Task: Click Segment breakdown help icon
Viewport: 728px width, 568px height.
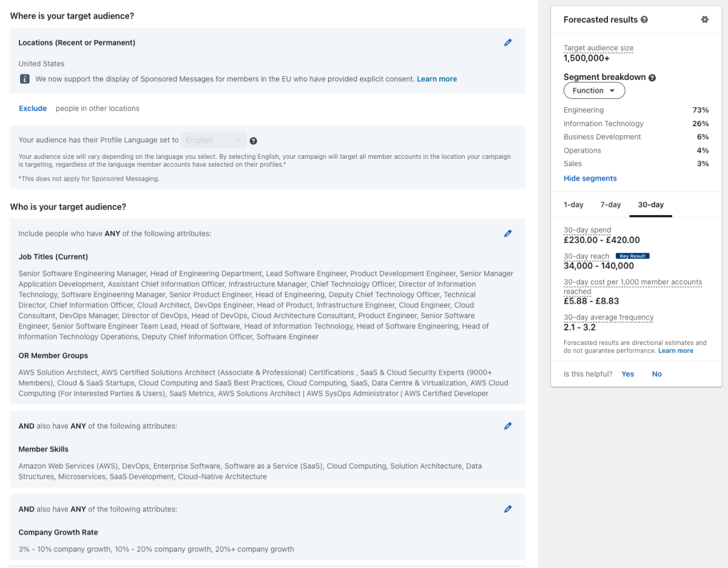Action: coord(652,78)
